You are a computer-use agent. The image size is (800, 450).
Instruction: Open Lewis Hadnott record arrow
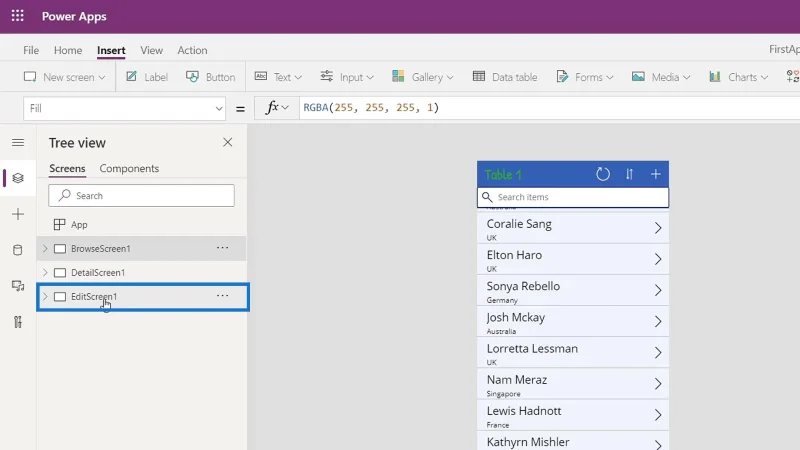click(x=658, y=415)
